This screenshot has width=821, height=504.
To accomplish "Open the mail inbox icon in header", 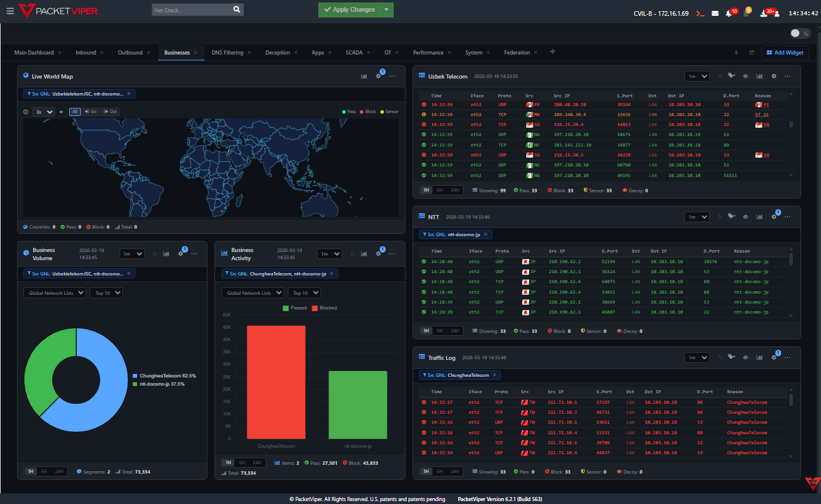I will click(716, 12).
